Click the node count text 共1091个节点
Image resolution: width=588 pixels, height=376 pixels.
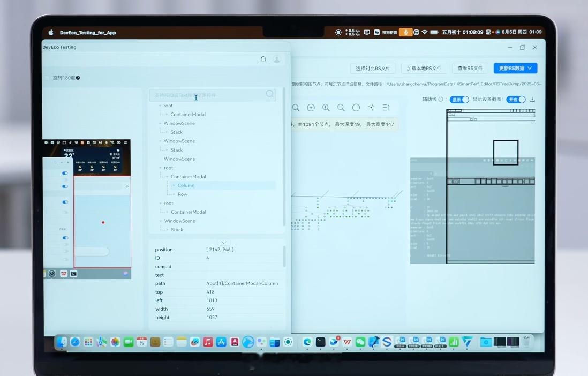[313, 124]
